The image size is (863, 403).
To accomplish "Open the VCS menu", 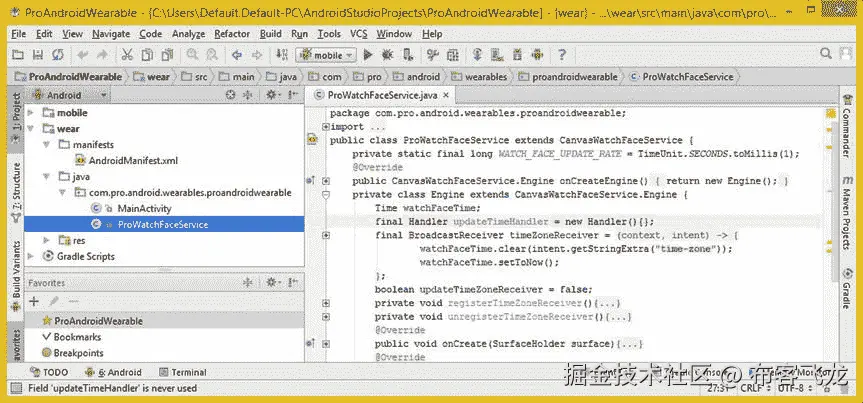I will pos(358,34).
